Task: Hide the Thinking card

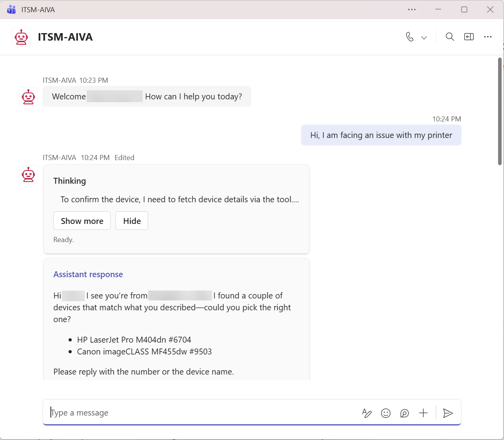Action: (x=132, y=221)
